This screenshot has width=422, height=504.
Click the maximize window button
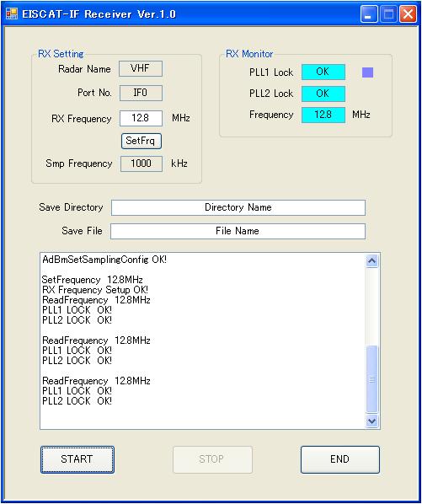click(388, 14)
